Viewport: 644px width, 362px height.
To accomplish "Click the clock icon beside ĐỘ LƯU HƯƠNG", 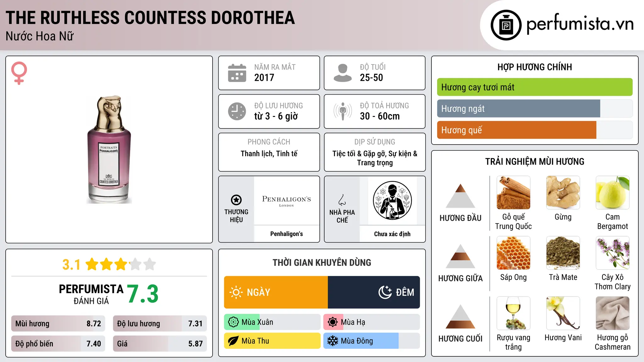I will click(237, 111).
